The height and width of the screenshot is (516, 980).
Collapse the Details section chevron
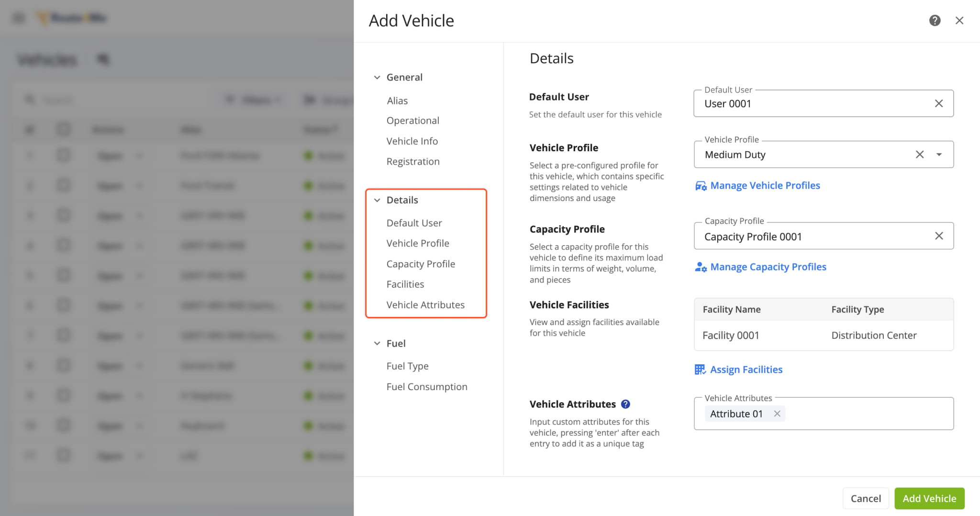377,200
